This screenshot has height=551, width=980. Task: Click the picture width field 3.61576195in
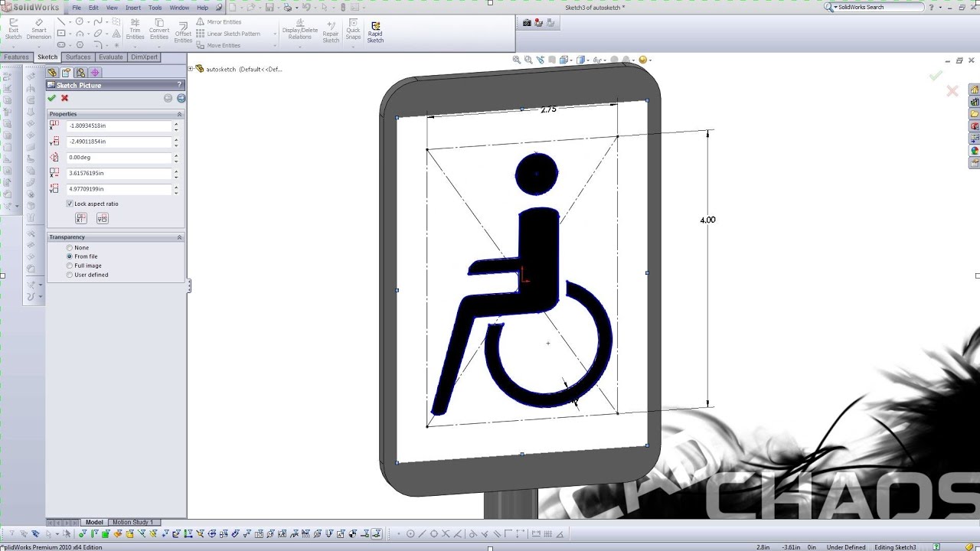pyautogui.click(x=119, y=173)
